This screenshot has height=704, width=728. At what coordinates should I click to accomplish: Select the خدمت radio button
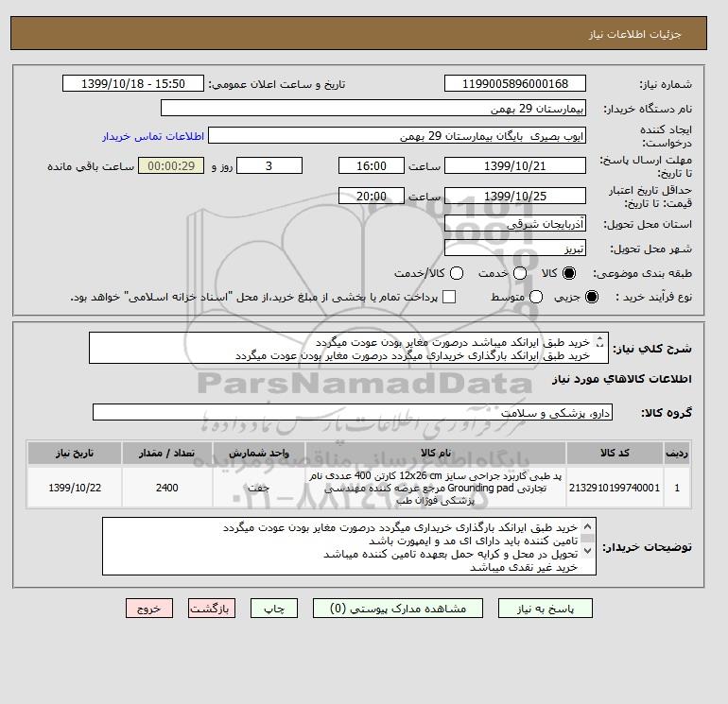(520, 273)
